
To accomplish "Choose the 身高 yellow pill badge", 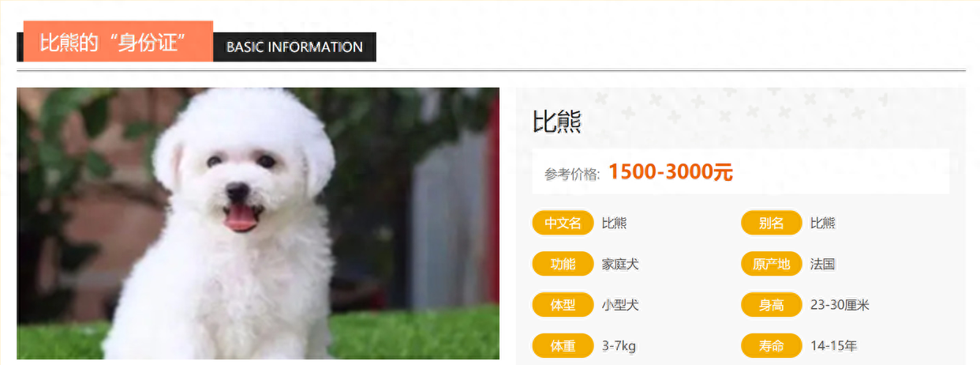I will click(772, 305).
